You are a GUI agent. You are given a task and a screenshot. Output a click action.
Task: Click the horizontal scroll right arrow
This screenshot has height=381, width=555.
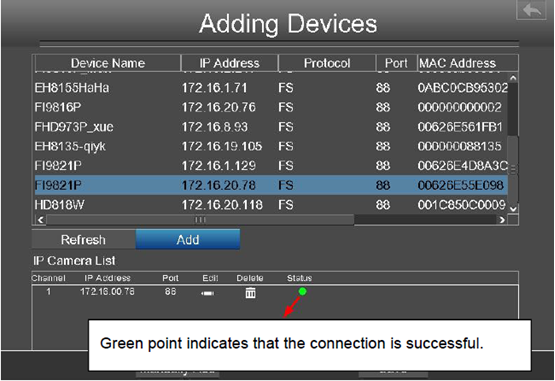[x=502, y=220]
